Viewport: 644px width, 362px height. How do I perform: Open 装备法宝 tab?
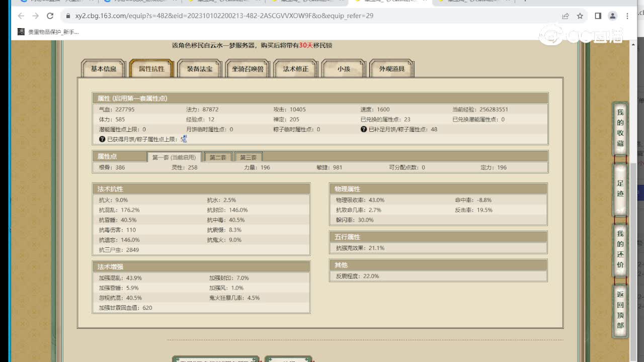click(x=200, y=69)
